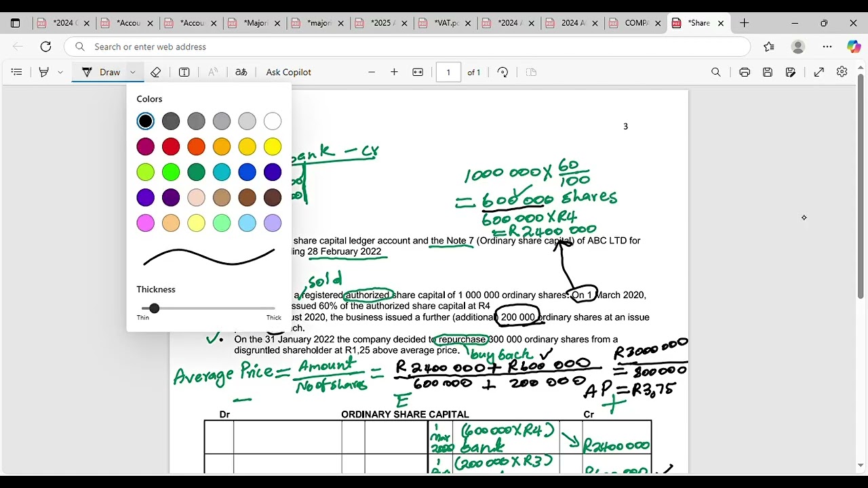Open Highlight color options dropdown

tap(60, 72)
